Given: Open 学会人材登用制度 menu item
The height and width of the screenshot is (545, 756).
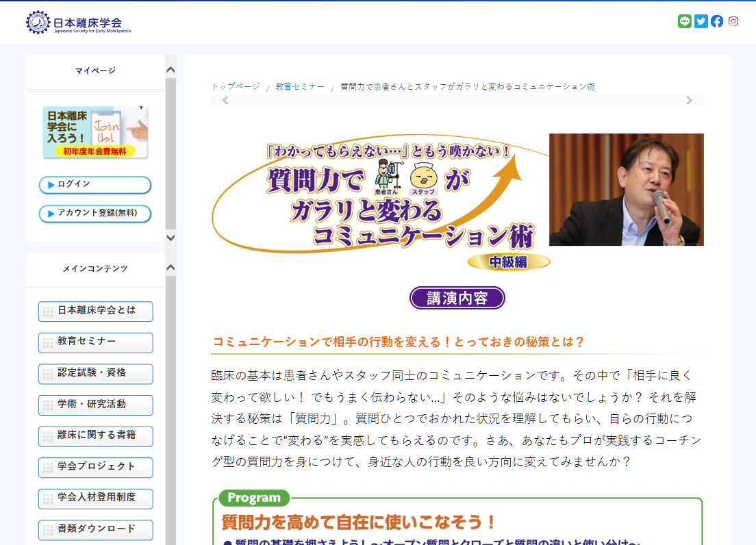Looking at the screenshot, I should click(95, 498).
